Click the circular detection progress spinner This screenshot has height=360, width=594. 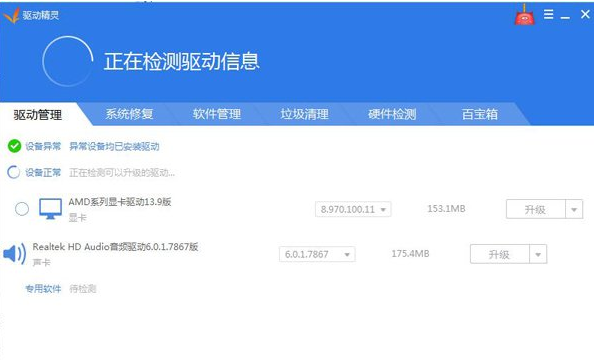pyautogui.click(x=68, y=61)
